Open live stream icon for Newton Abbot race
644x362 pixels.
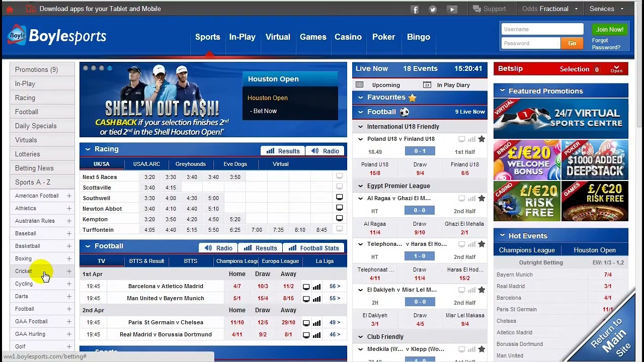click(x=340, y=208)
